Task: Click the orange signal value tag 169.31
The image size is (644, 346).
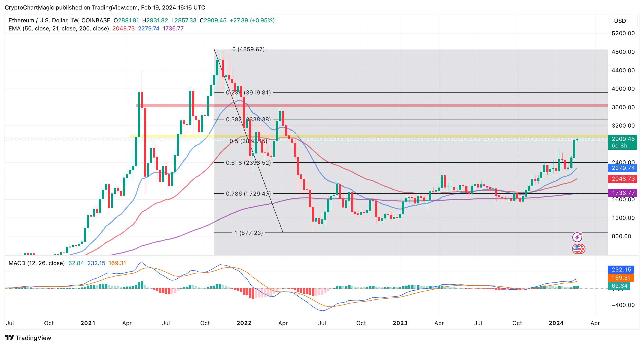Action: [621, 278]
